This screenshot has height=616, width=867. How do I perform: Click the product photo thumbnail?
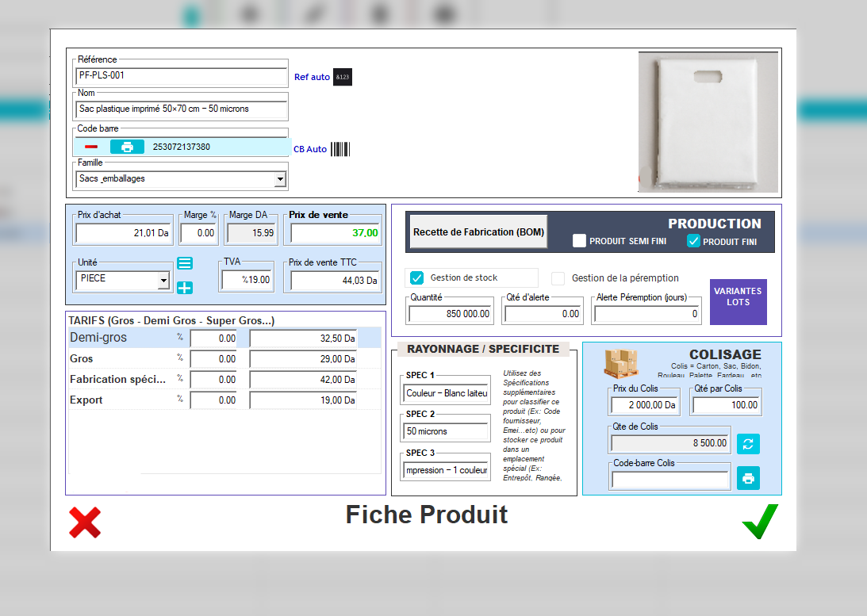coord(707,121)
